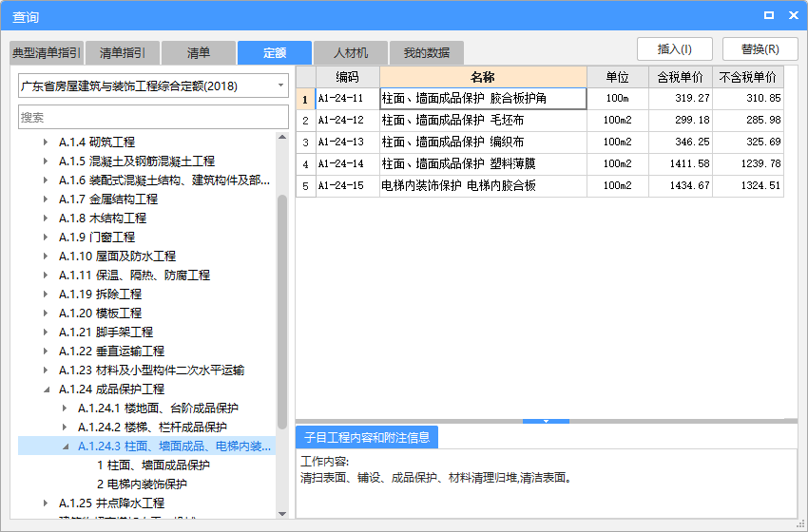
Task: Expand the A.1.4 砌筑工程 node arrow
Action: click(x=46, y=142)
